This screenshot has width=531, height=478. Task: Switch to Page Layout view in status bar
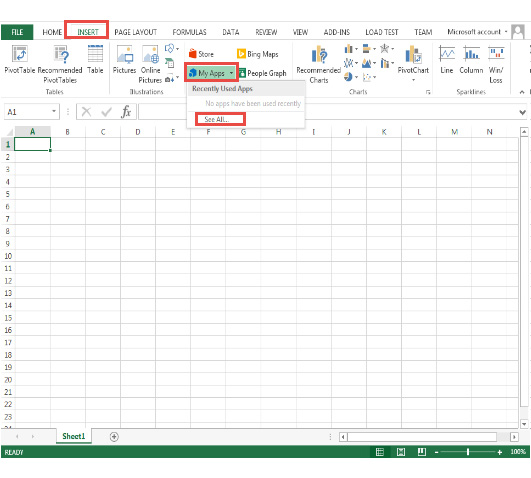coord(401,452)
